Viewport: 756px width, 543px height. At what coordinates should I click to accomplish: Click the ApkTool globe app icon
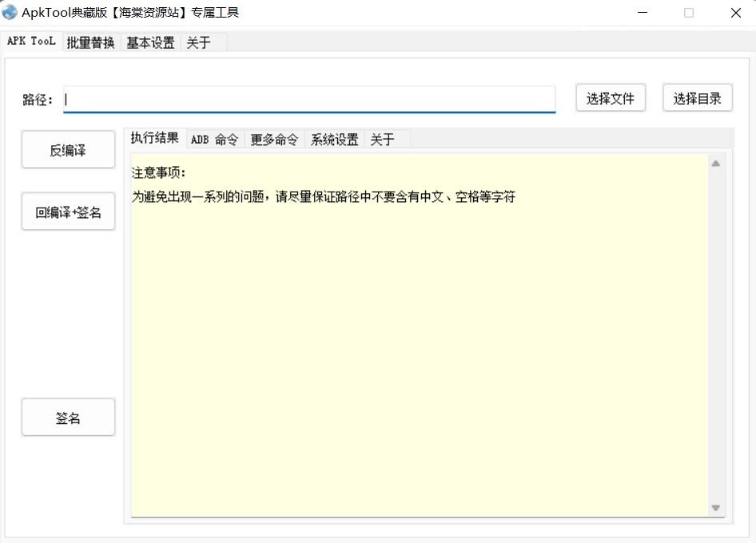pyautogui.click(x=10, y=13)
